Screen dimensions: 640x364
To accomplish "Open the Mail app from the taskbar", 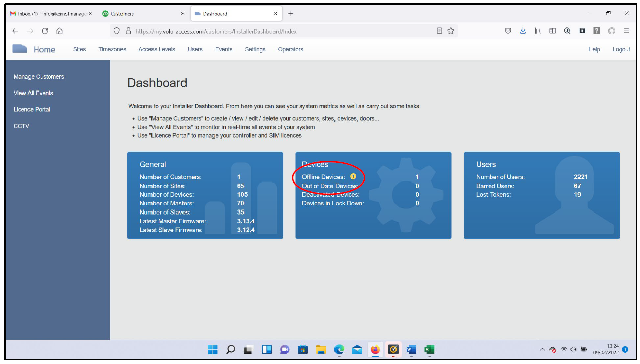I will tap(357, 349).
